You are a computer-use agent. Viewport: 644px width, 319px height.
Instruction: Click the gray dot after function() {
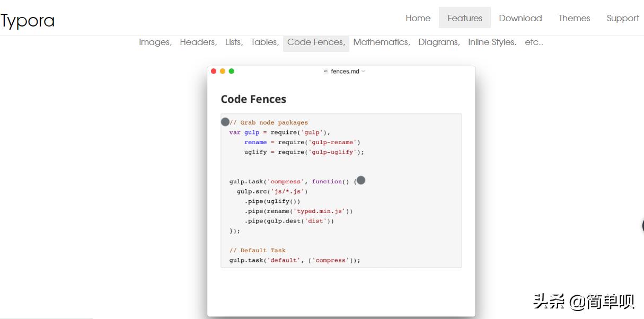pyautogui.click(x=361, y=180)
